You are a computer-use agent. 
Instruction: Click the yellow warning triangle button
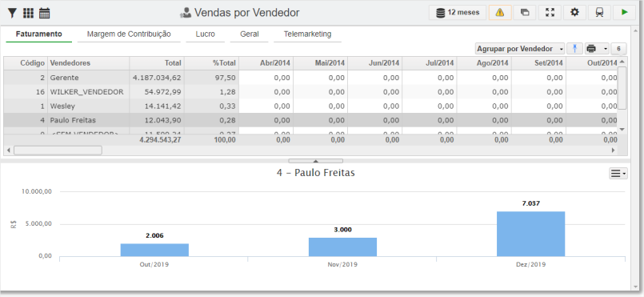click(x=500, y=12)
